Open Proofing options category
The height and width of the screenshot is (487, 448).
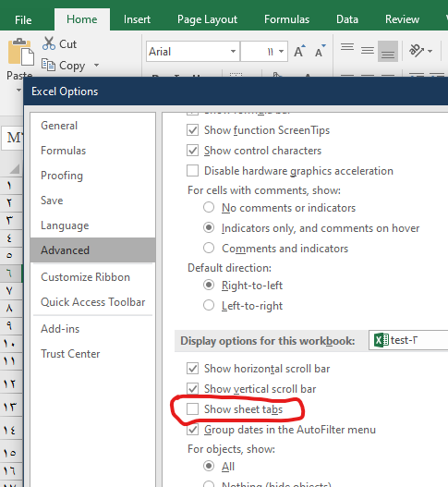coord(92,176)
